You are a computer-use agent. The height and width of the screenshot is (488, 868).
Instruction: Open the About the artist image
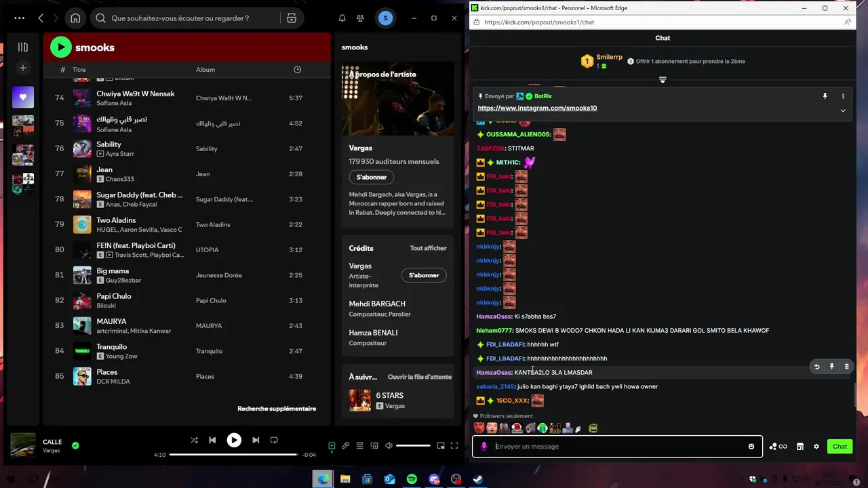pyautogui.click(x=397, y=100)
